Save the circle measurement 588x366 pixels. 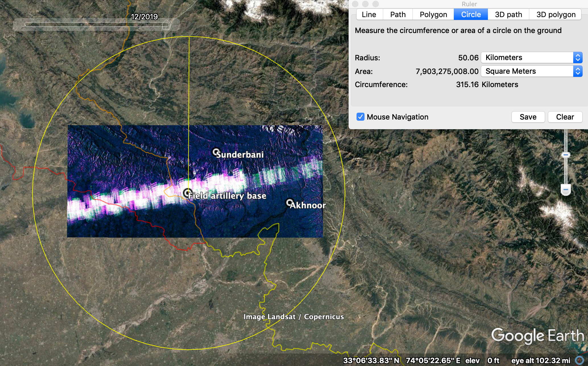tap(528, 117)
